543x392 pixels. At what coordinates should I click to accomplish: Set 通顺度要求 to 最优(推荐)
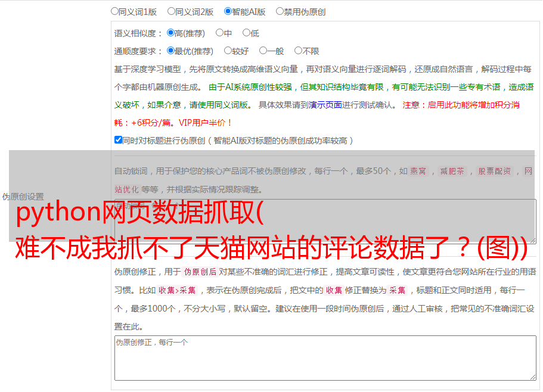click(170, 51)
